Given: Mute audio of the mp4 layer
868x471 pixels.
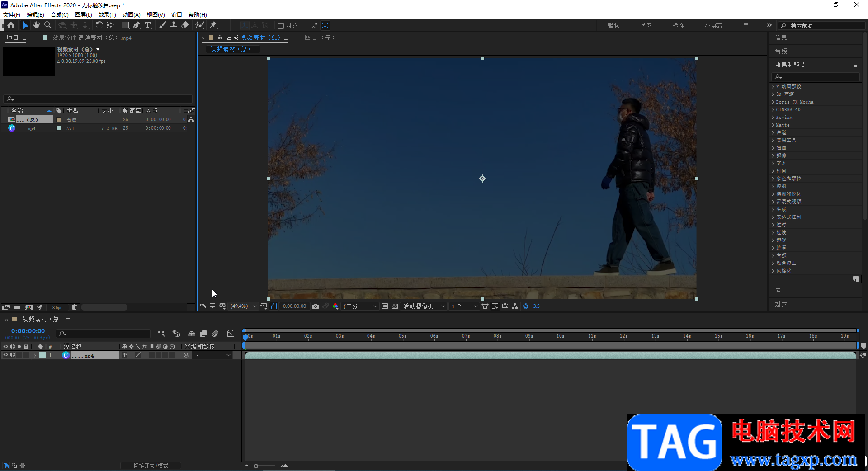Looking at the screenshot, I should tap(13, 355).
